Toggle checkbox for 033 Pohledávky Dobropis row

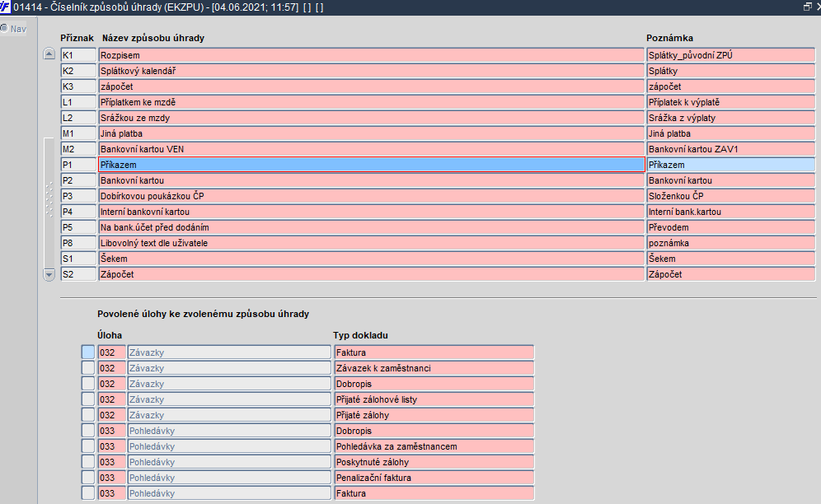88,431
